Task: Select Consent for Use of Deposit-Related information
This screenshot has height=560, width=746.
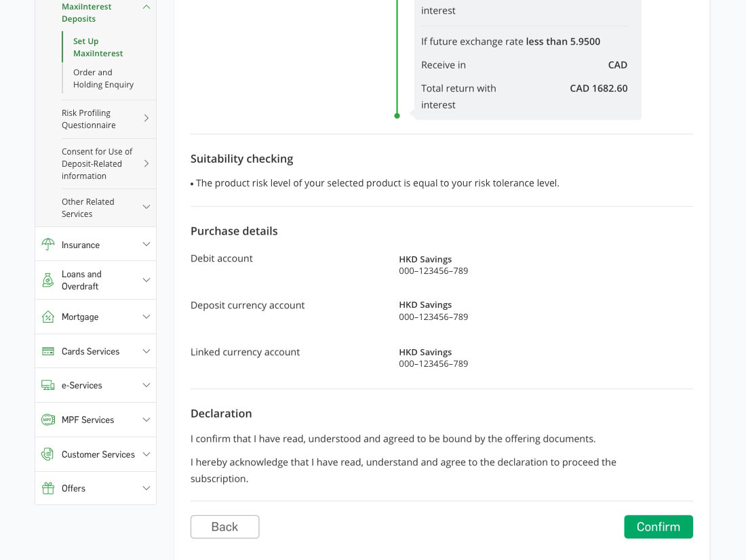Action: (97, 163)
